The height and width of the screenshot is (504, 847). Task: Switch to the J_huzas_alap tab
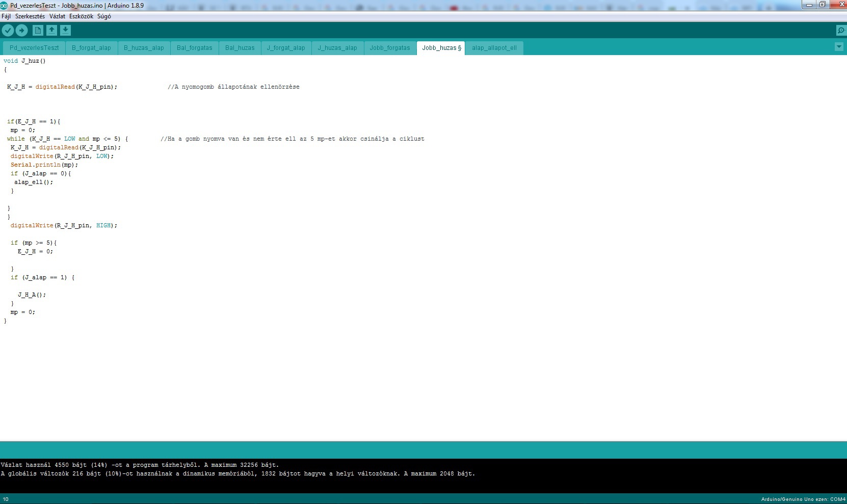click(x=337, y=48)
